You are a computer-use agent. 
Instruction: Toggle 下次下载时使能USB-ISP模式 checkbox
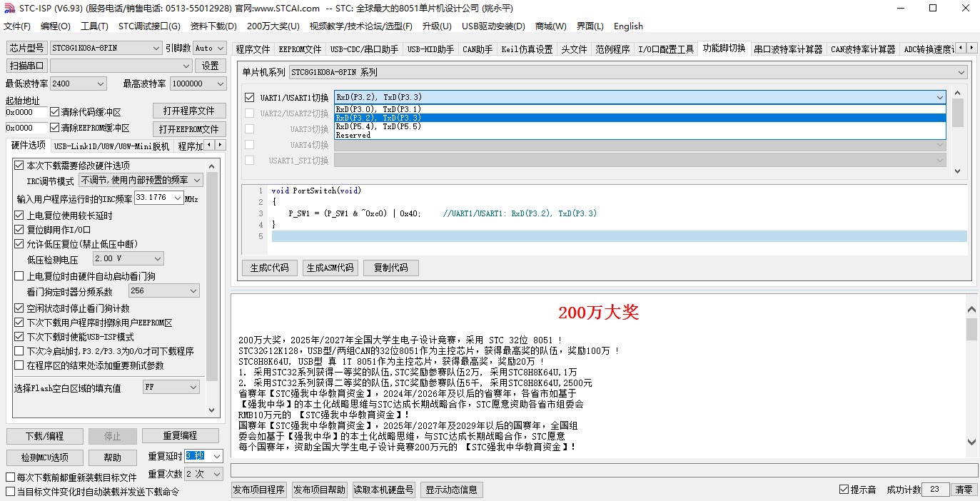[x=19, y=337]
